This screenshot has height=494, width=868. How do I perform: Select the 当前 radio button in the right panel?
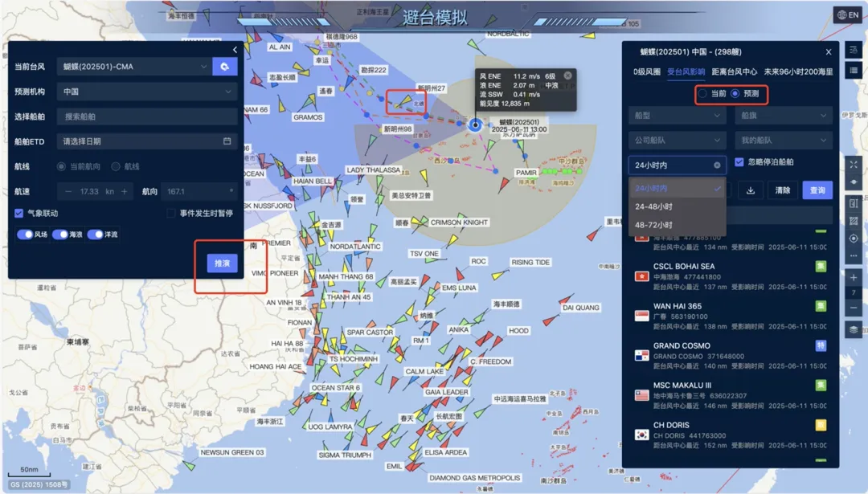pos(702,93)
